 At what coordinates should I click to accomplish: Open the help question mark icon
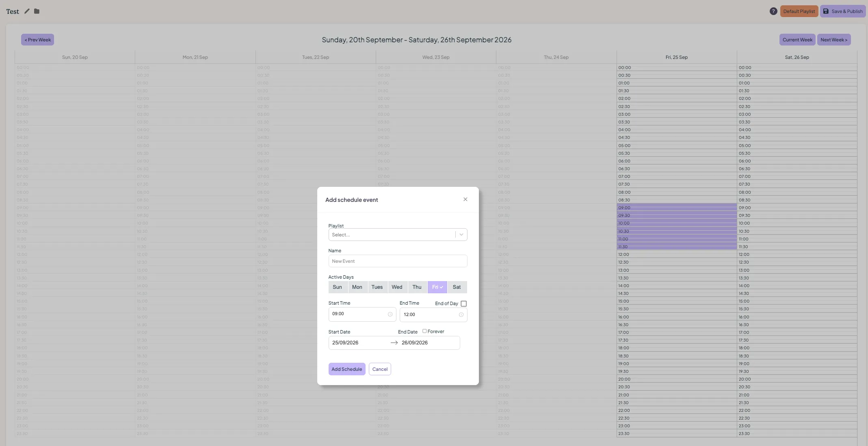click(773, 11)
